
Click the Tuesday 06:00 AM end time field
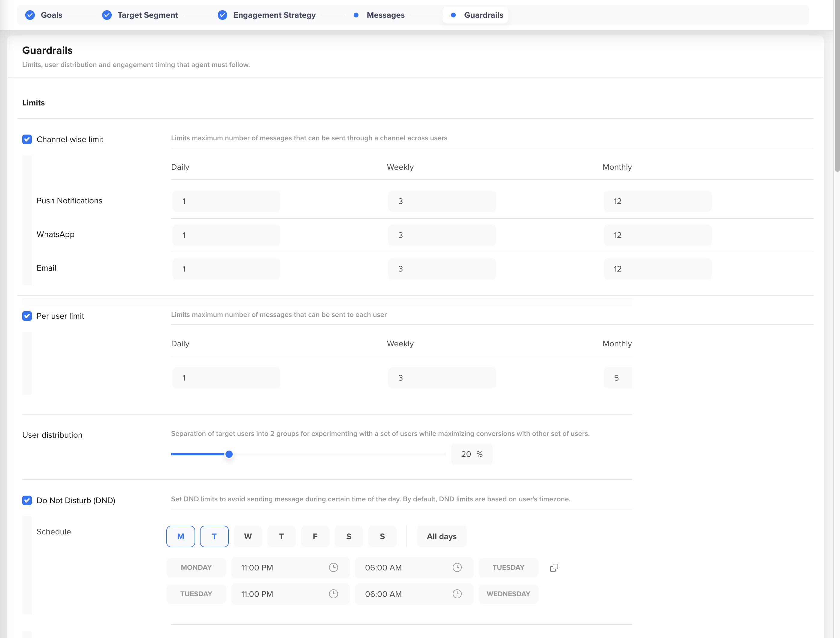(x=414, y=594)
